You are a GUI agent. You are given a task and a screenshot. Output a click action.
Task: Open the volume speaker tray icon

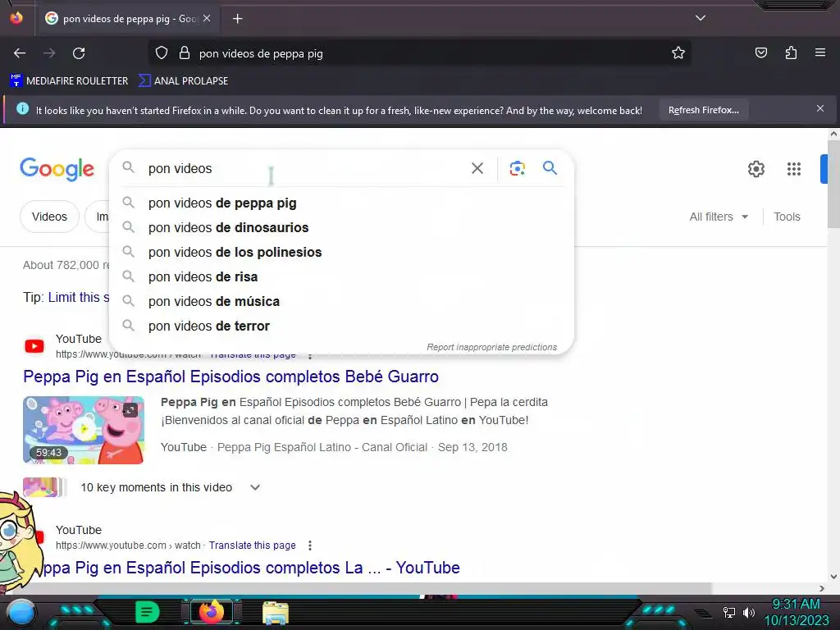[749, 612]
